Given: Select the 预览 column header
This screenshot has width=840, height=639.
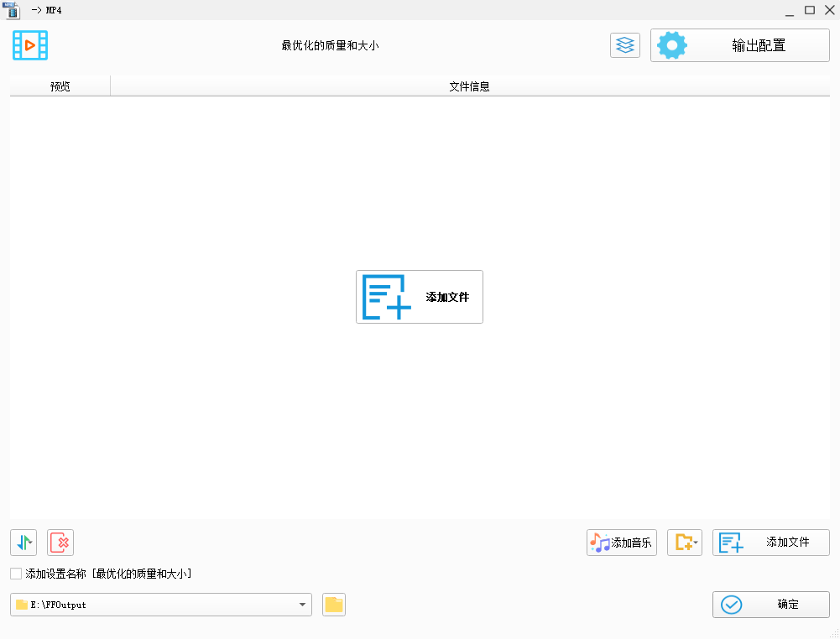Looking at the screenshot, I should point(59,86).
